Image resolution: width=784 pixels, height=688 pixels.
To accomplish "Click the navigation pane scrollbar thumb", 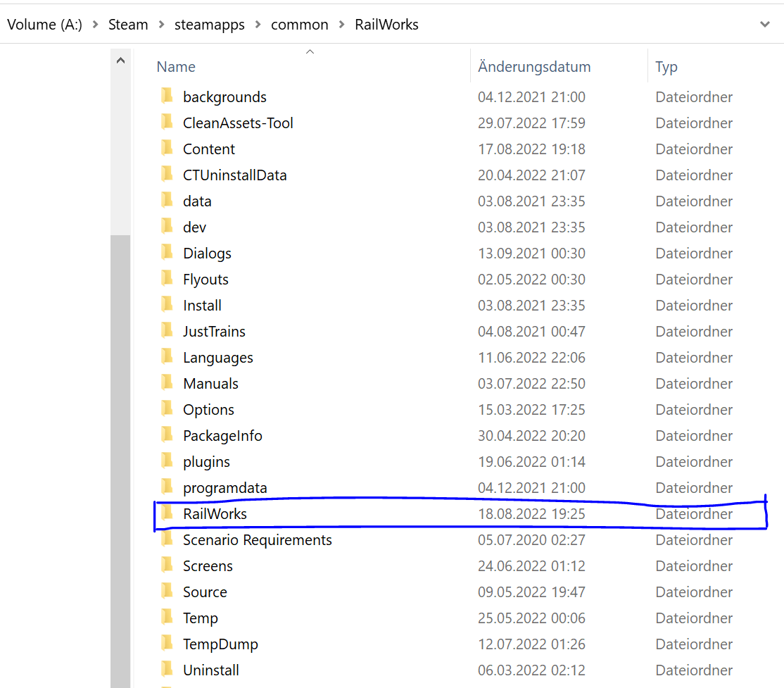I will click(x=120, y=461).
